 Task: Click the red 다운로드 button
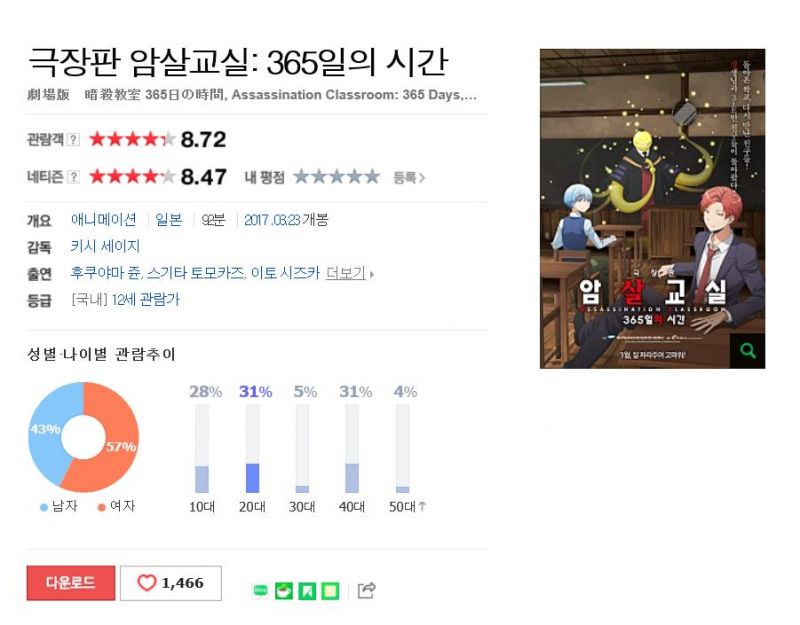click(x=71, y=583)
